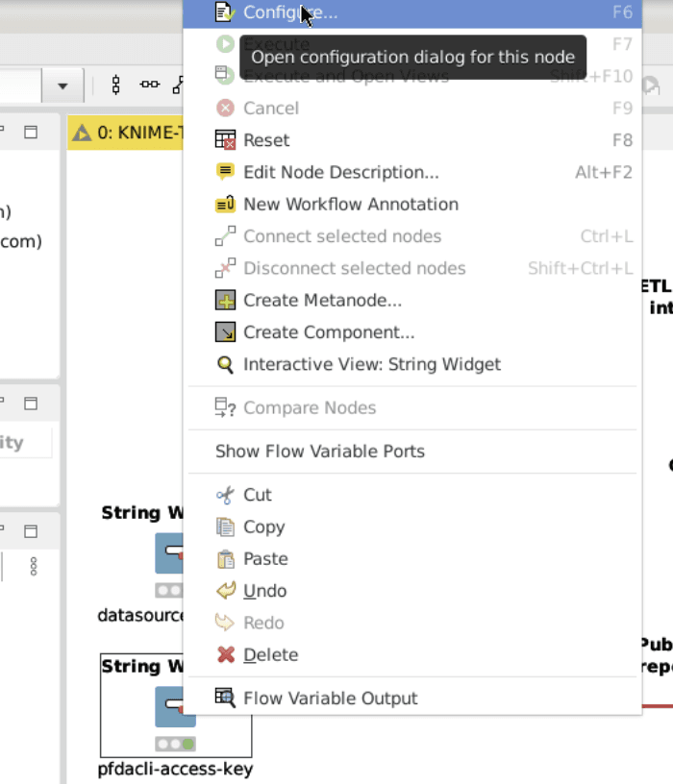Click the pfdacli-access-key node status light
The height and width of the screenshot is (784, 673).
coord(175,744)
